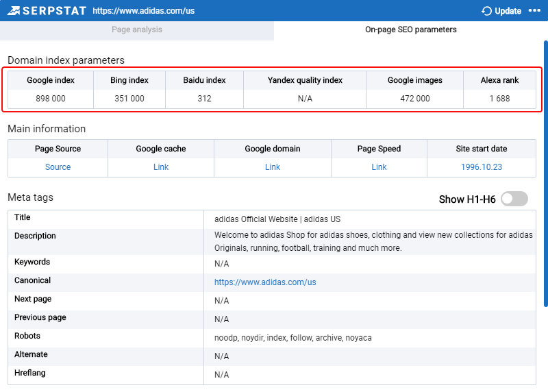This screenshot has height=392, width=548.
Task: Click the Google domain column header
Action: (x=273, y=149)
